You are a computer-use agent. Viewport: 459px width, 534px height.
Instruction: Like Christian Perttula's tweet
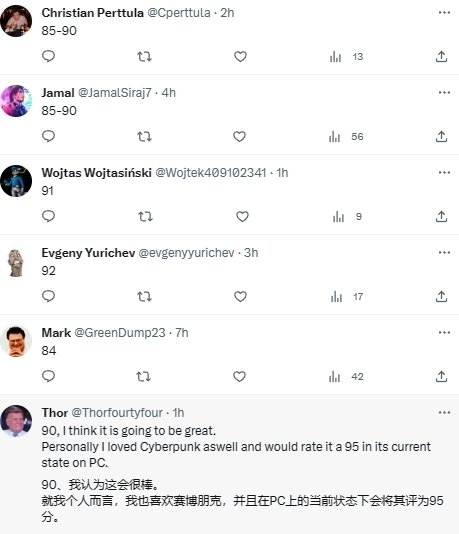(240, 57)
